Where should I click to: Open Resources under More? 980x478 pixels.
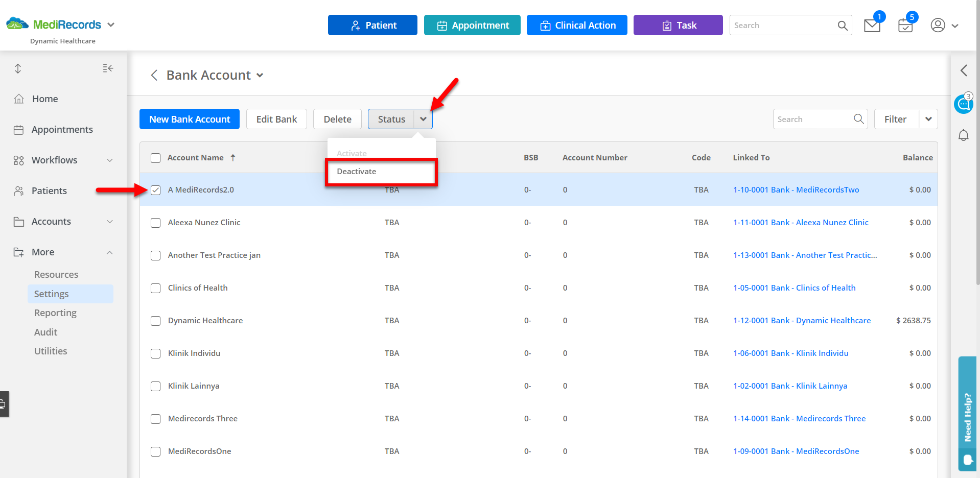click(x=56, y=275)
